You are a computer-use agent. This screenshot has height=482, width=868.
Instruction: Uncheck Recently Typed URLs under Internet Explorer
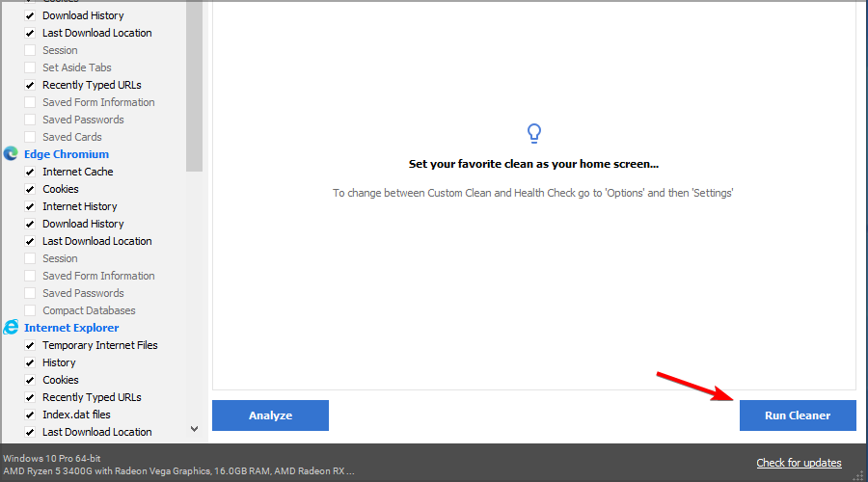(x=30, y=397)
